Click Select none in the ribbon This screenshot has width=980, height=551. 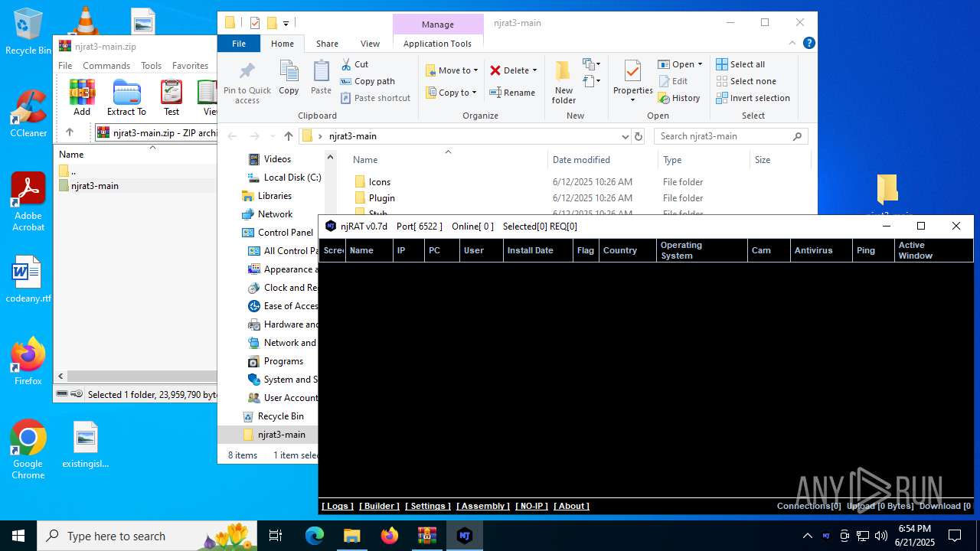coord(746,81)
